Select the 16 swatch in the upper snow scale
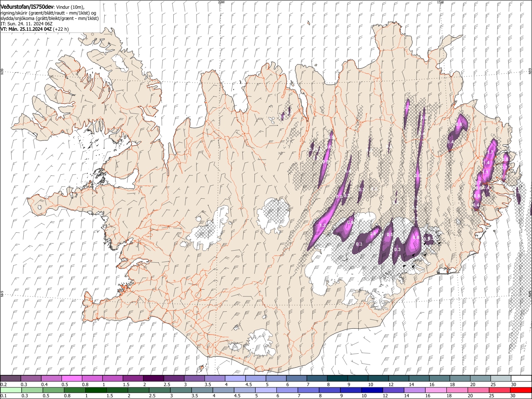 click(440, 378)
